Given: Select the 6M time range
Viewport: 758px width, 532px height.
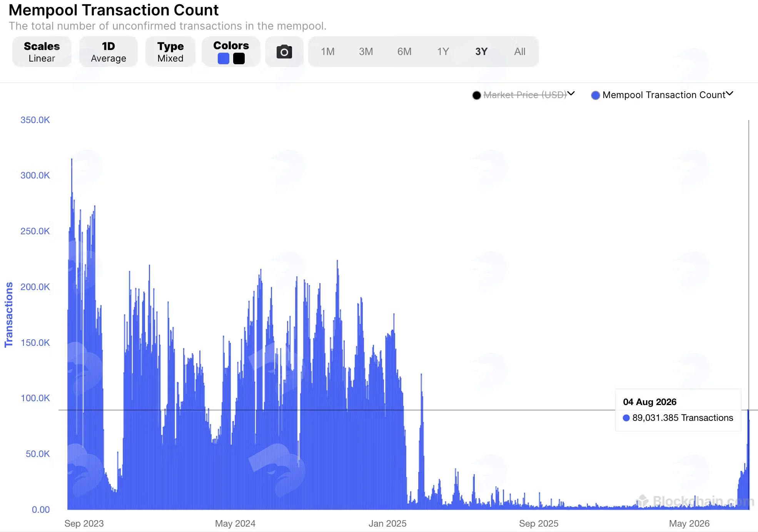Looking at the screenshot, I should (404, 52).
